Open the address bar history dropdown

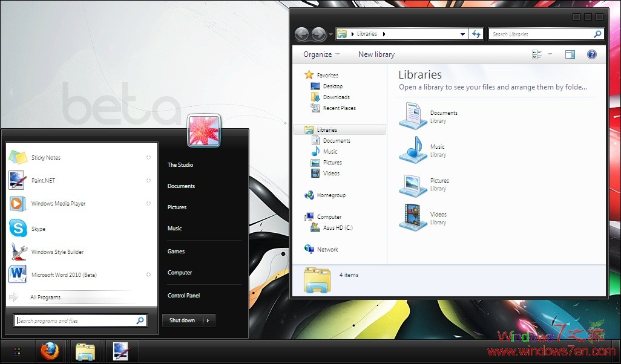(x=463, y=34)
